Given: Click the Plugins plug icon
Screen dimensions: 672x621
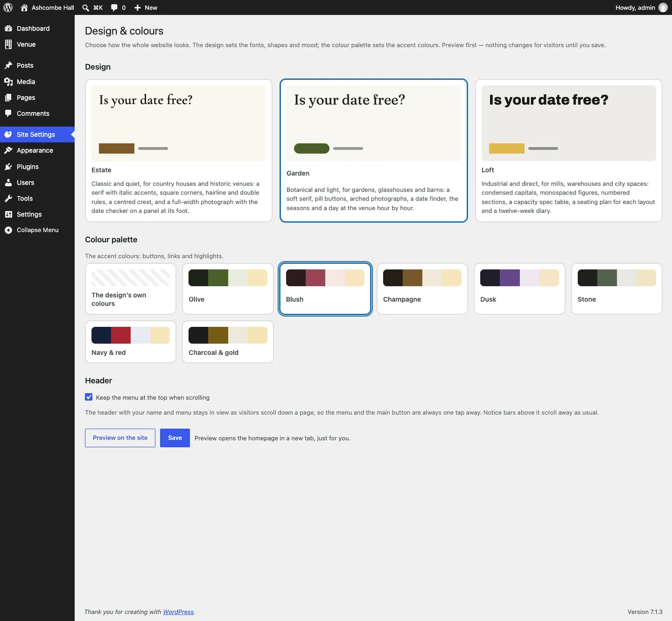Looking at the screenshot, I should (x=8, y=167).
